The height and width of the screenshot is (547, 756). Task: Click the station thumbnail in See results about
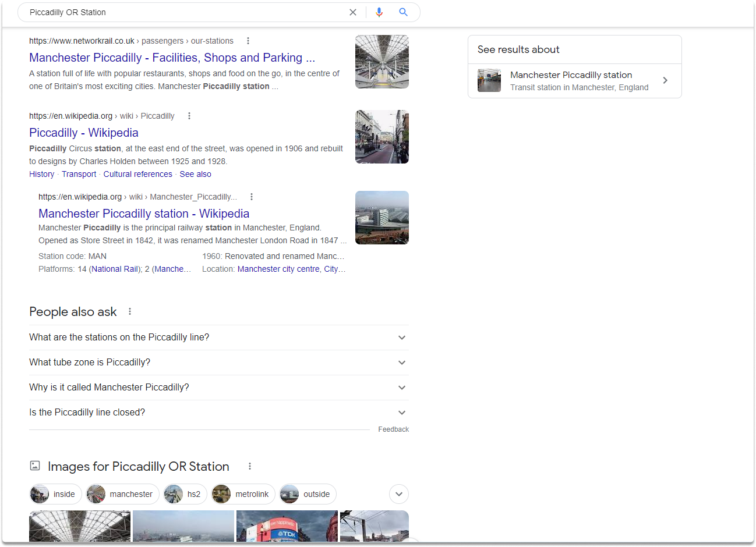(489, 80)
